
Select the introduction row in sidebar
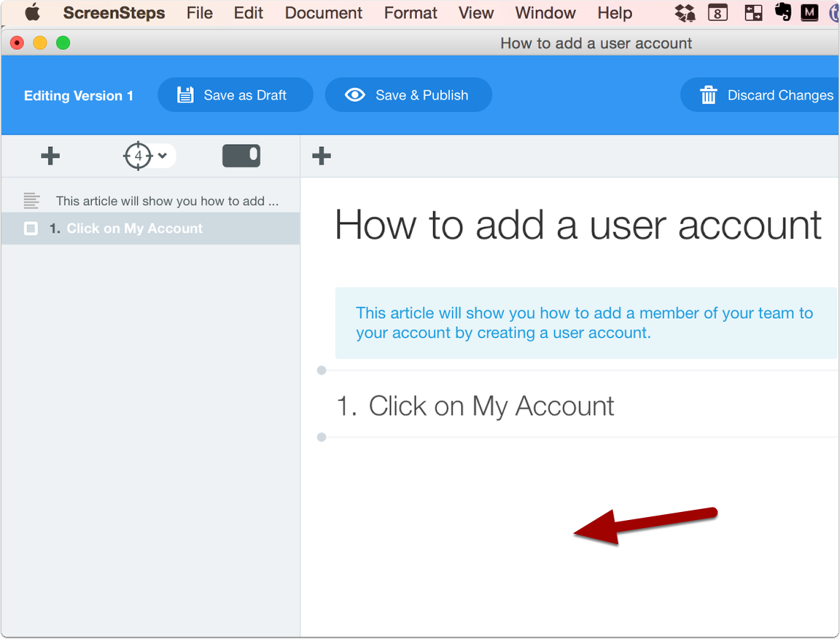151,201
